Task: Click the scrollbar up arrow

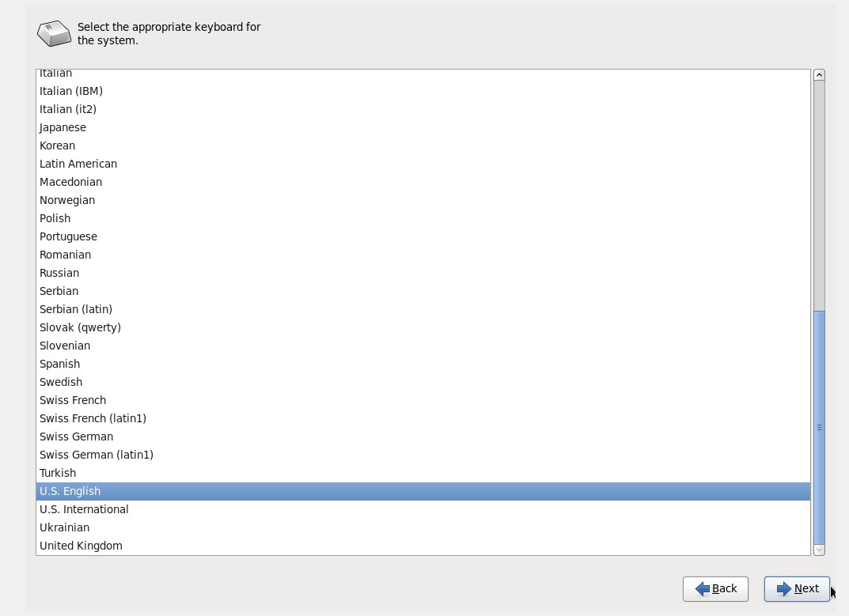Action: click(819, 74)
